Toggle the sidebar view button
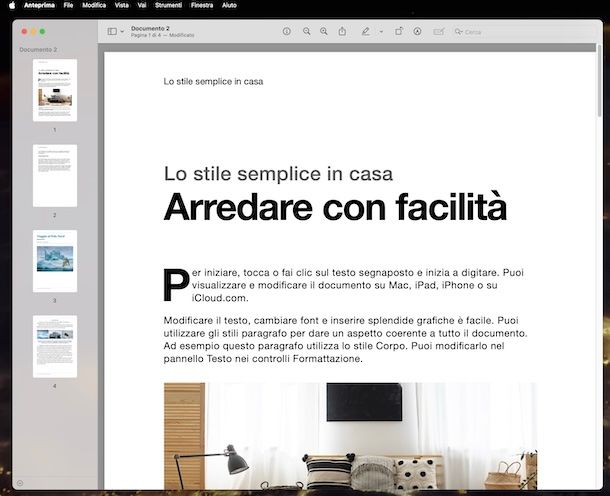The height and width of the screenshot is (496, 610). pyautogui.click(x=111, y=32)
